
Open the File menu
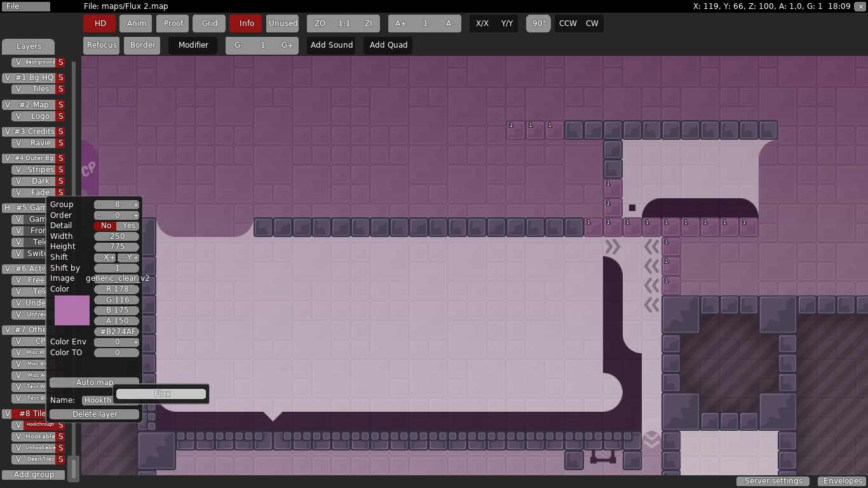[25, 6]
